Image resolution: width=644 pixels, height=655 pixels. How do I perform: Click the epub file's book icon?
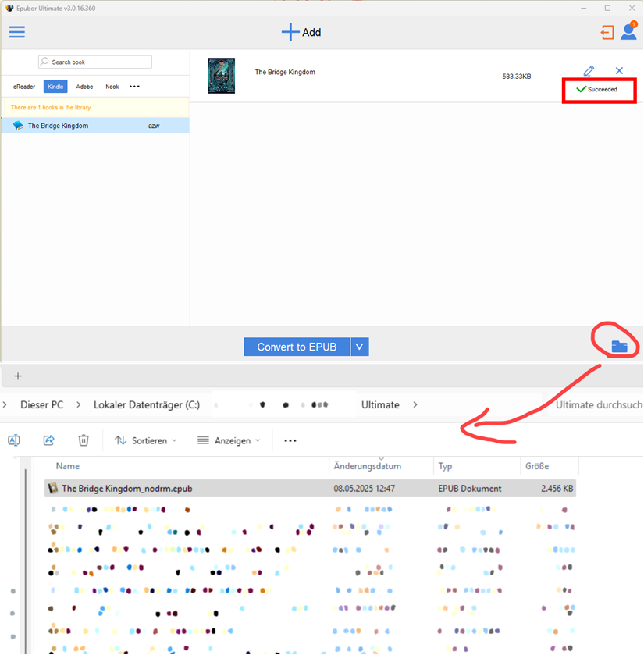(53, 489)
